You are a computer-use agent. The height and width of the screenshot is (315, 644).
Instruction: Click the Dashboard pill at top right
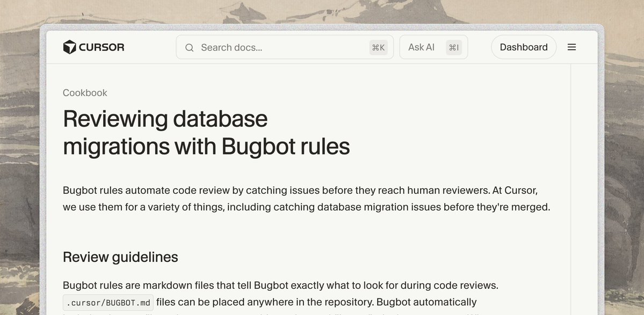pos(523,47)
